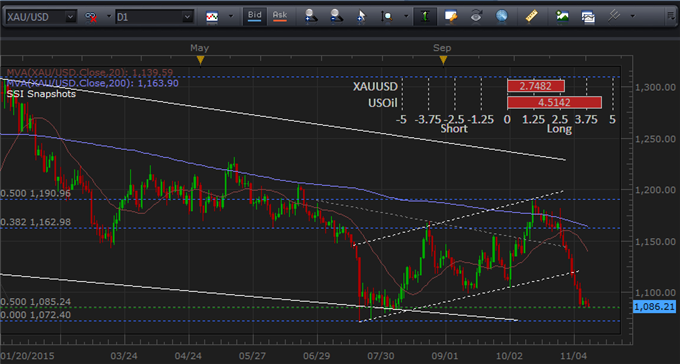
Task: Click the 1,300.00 price axis label
Action: pos(655,87)
